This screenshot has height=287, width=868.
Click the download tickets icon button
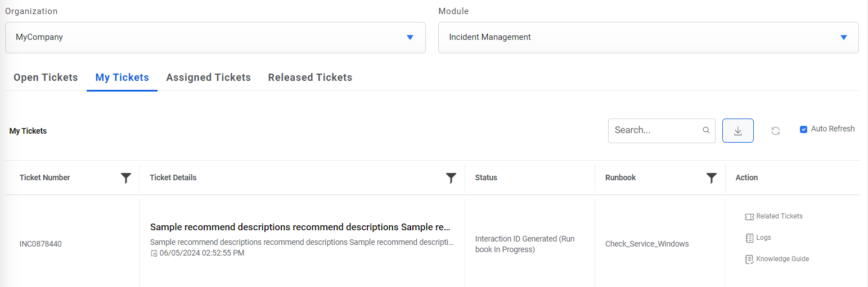coord(737,131)
